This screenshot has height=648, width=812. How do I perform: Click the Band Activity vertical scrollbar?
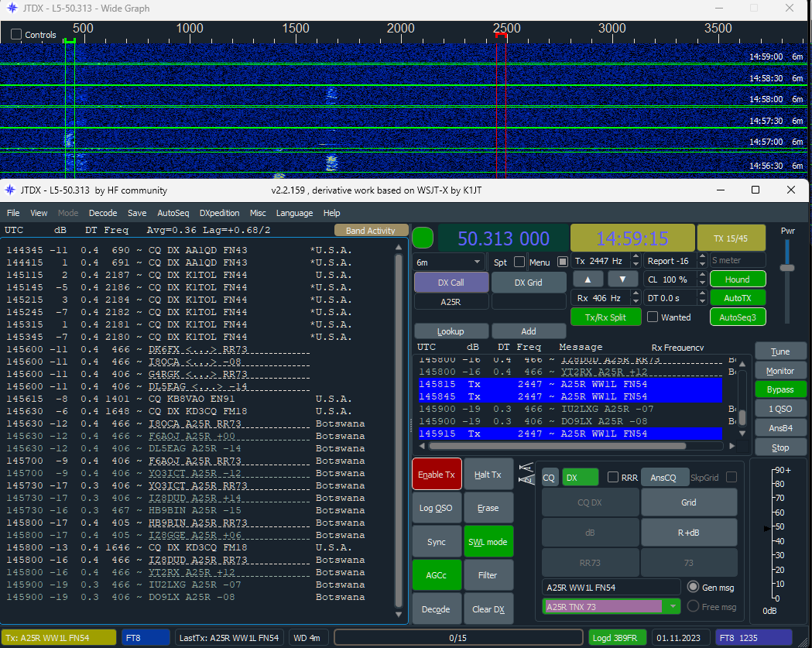398,430
